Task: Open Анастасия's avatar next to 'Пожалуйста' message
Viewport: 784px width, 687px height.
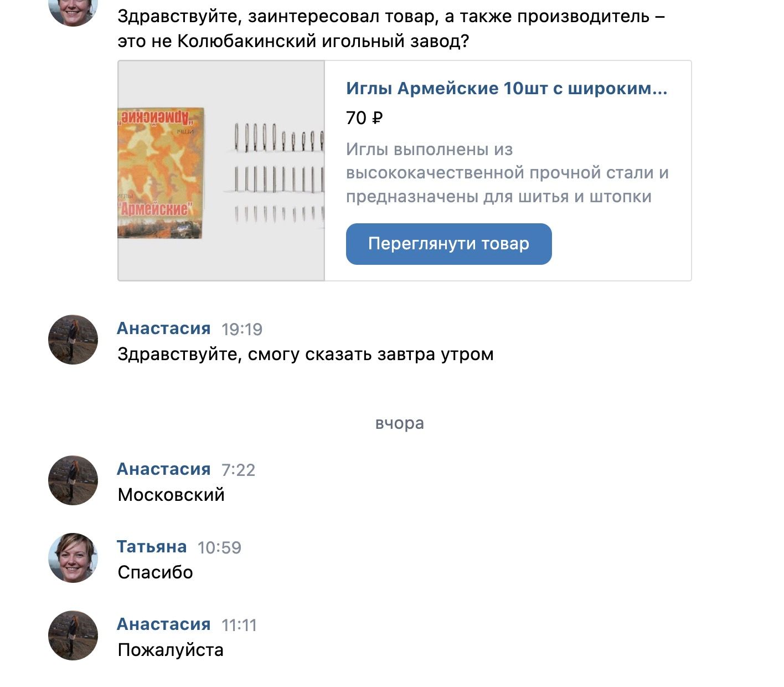Action: coord(73,635)
